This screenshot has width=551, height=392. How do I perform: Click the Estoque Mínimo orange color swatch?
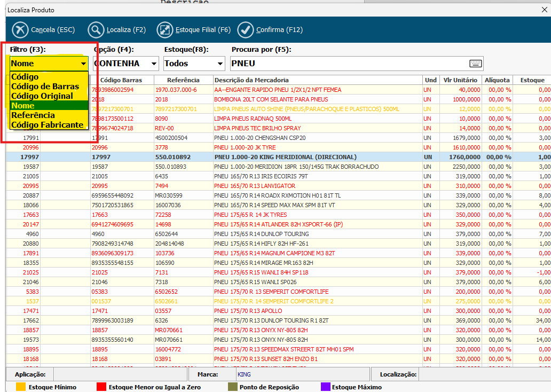coord(21,387)
